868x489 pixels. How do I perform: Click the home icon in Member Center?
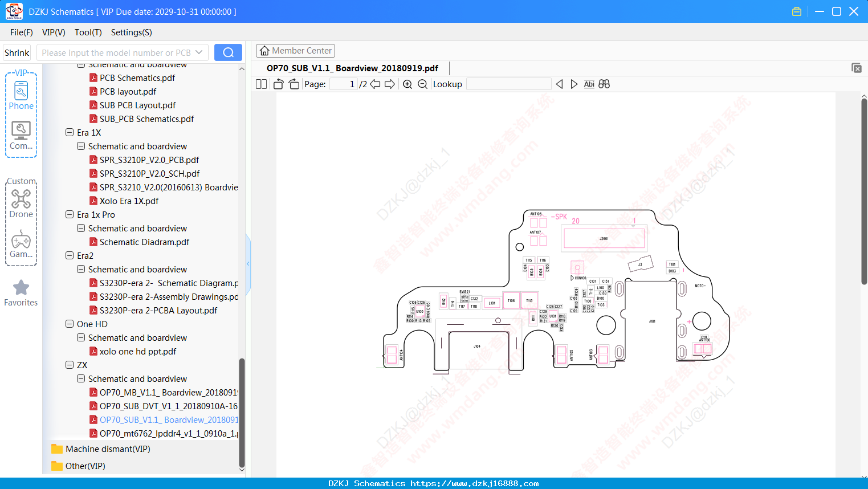pos(264,51)
